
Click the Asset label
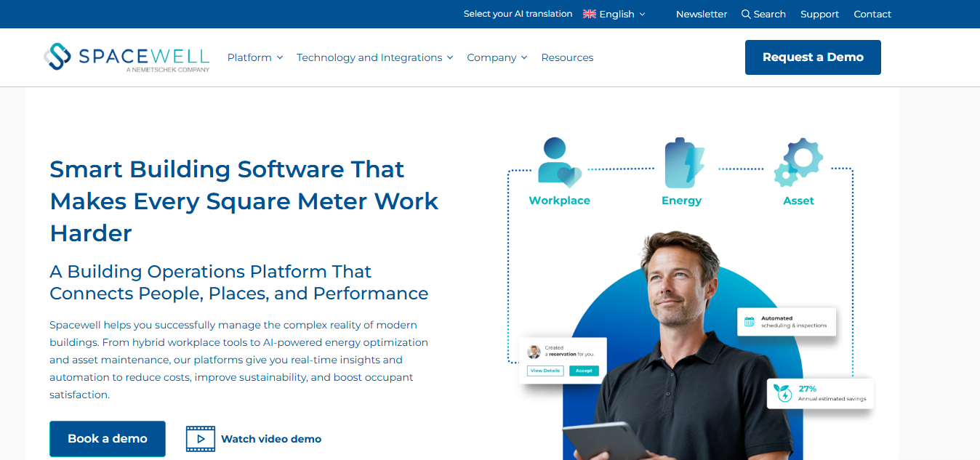[x=798, y=201]
